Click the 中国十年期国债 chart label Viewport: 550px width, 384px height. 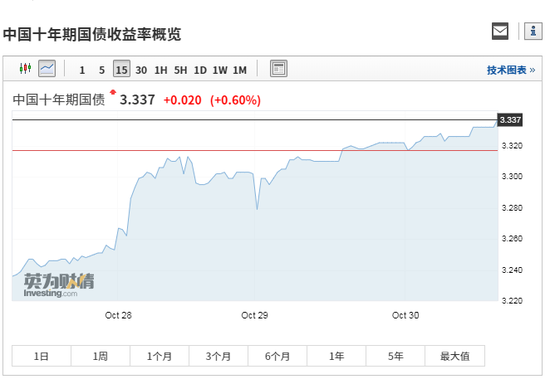59,100
